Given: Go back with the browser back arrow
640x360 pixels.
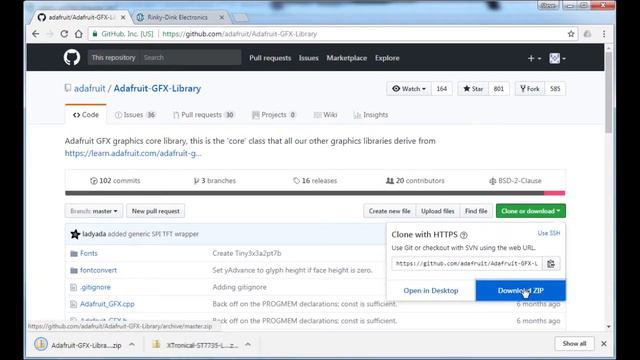Looking at the screenshot, I should [x=36, y=34].
